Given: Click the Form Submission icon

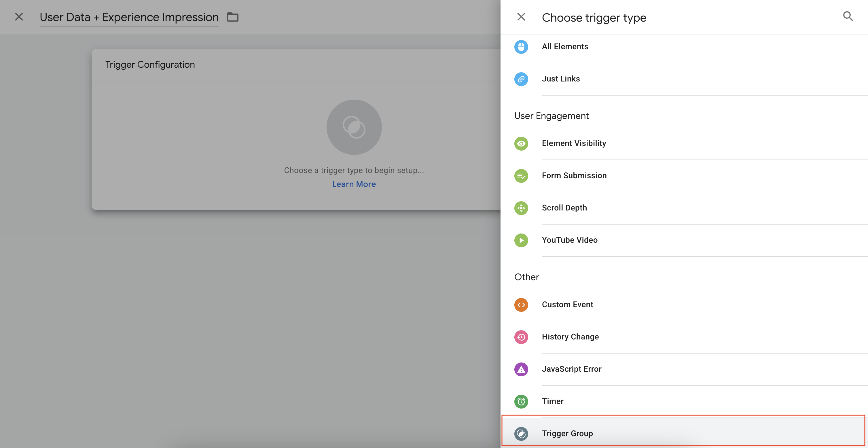Looking at the screenshot, I should point(521,176).
